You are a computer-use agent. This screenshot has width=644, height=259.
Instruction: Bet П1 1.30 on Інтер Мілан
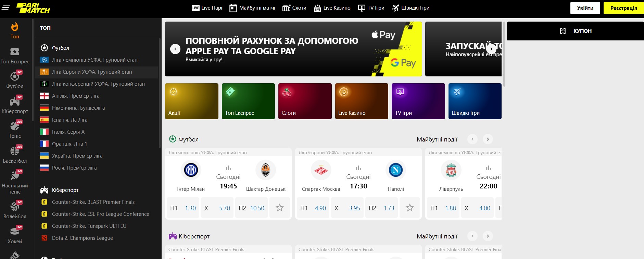click(183, 208)
